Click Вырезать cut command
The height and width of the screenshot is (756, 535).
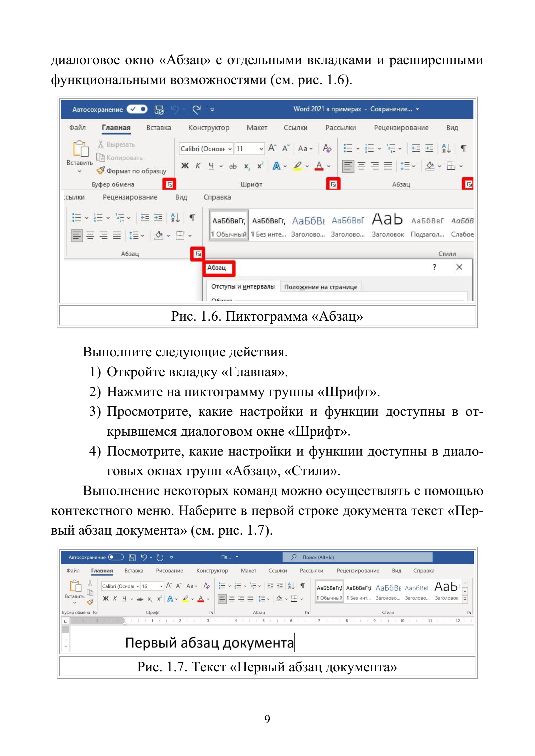pyautogui.click(x=116, y=144)
